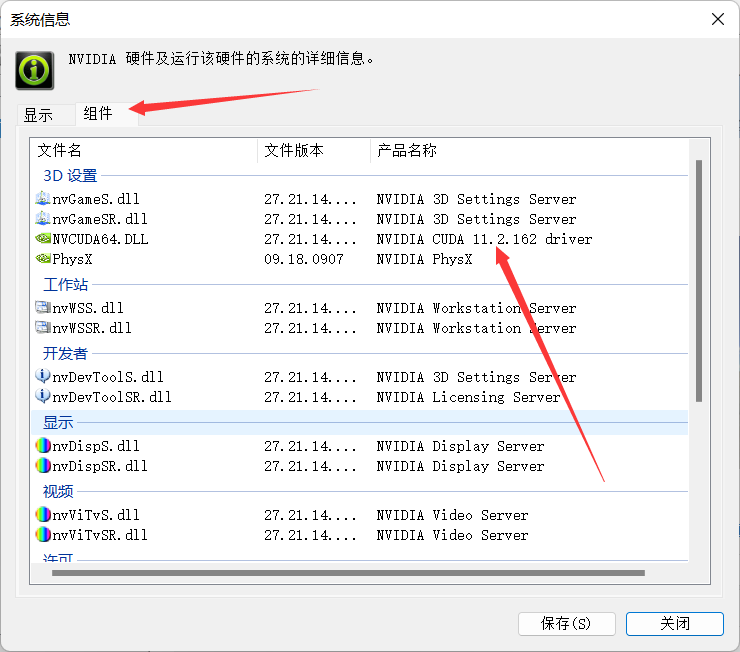Select the nvWSSR.dll file name
This screenshot has height=652, width=740.
92,328
